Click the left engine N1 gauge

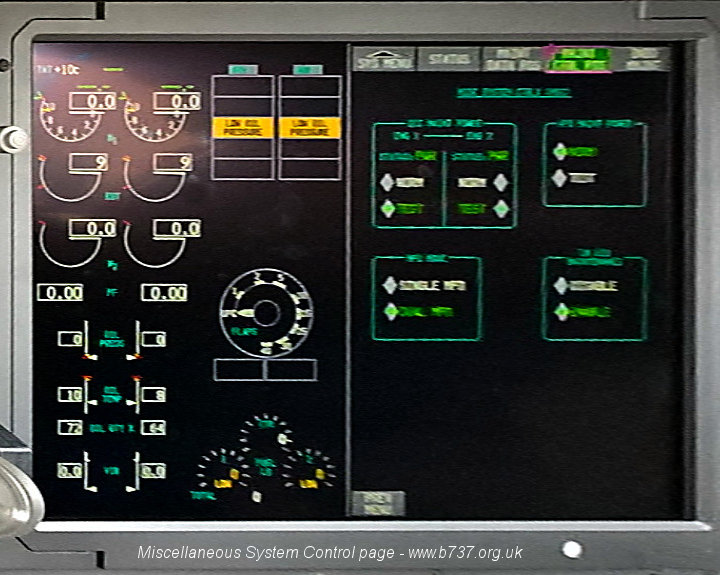point(70,114)
